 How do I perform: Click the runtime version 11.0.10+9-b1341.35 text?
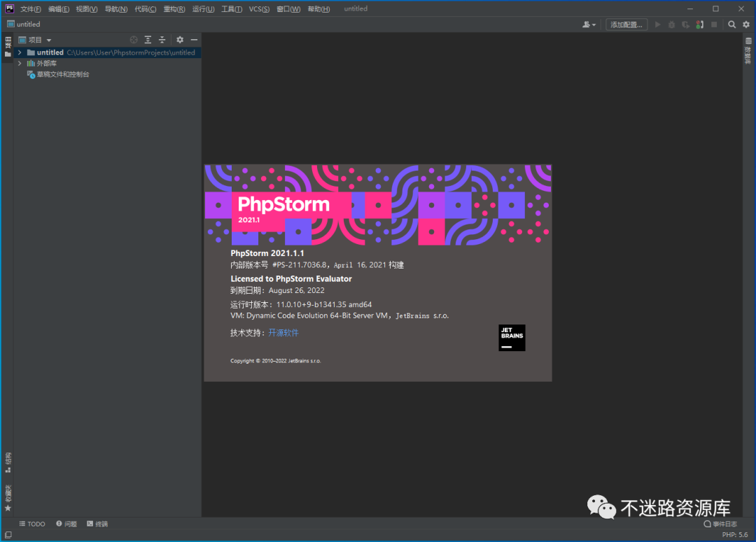pyautogui.click(x=324, y=304)
